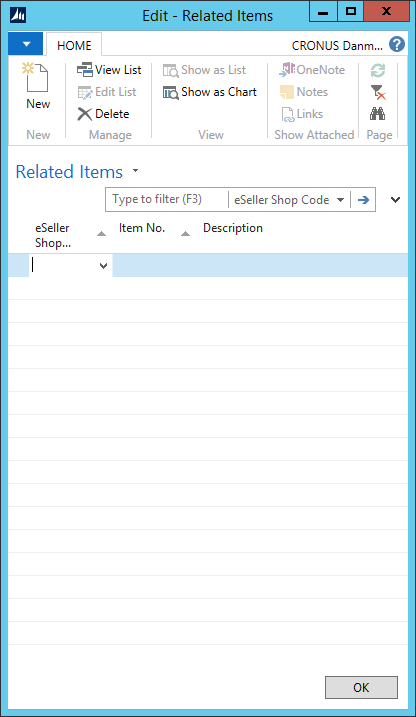
Task: Open View List in the ribbon
Action: tap(109, 70)
